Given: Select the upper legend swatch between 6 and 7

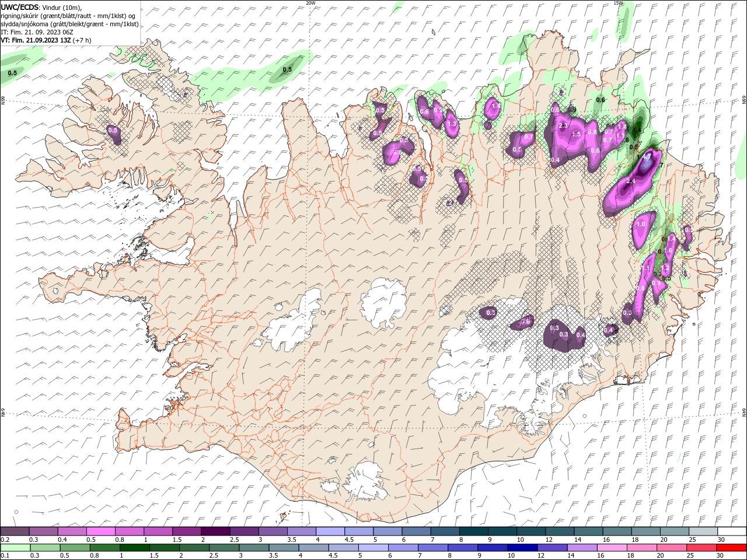Looking at the screenshot, I should [416, 531].
